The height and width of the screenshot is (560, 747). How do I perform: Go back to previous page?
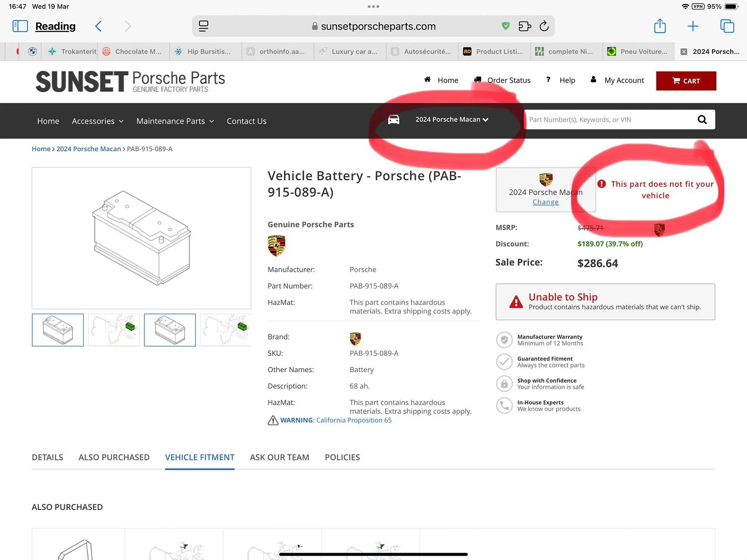99,26
